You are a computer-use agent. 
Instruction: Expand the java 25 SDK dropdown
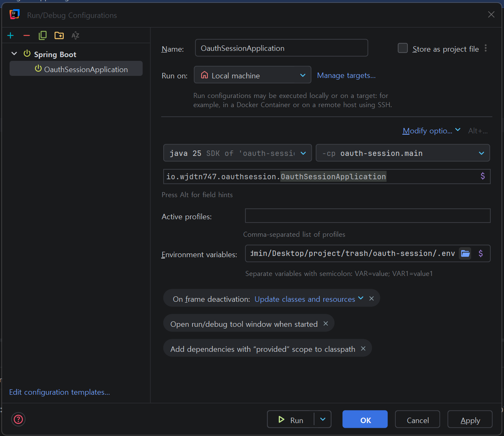point(237,153)
